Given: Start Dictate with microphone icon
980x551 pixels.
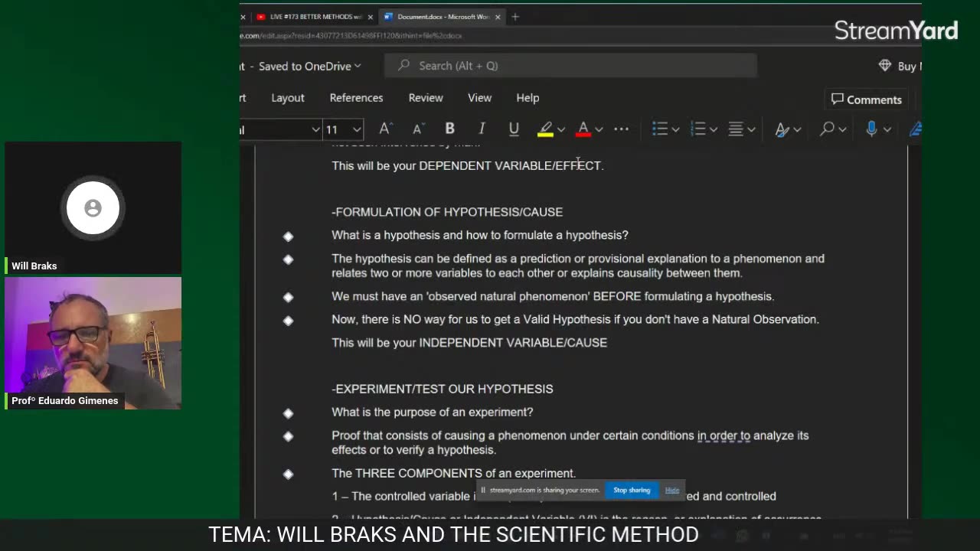Looking at the screenshot, I should [x=871, y=129].
